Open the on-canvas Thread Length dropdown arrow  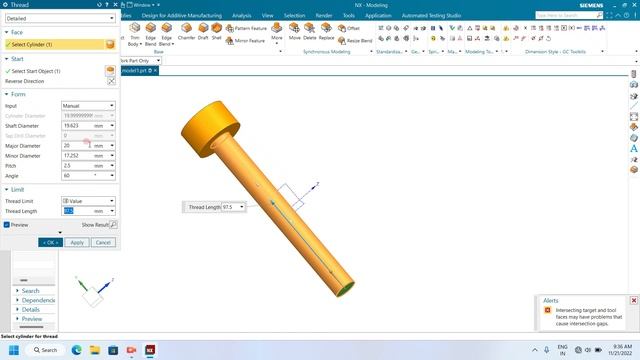242,207
